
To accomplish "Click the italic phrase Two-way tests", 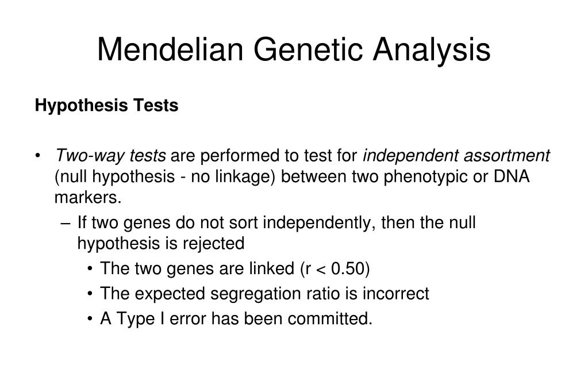I will point(110,156).
